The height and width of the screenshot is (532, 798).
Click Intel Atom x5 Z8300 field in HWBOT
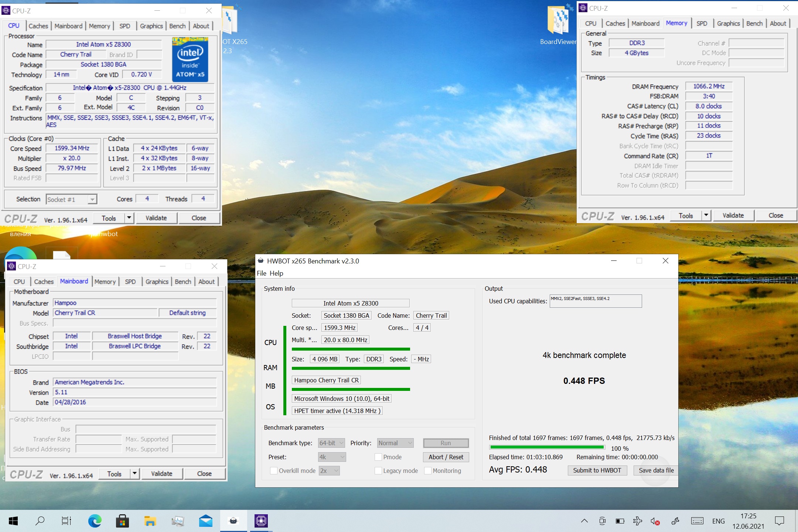[x=351, y=303]
